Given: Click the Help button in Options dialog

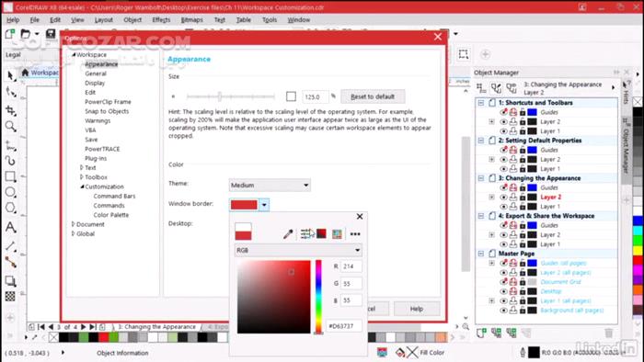Looking at the screenshot, I should point(417,309).
